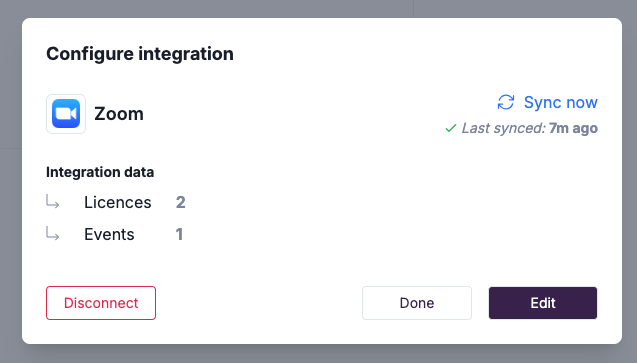The image size is (637, 363).
Task: Click the 7m ago timestamp text
Action: [573, 128]
